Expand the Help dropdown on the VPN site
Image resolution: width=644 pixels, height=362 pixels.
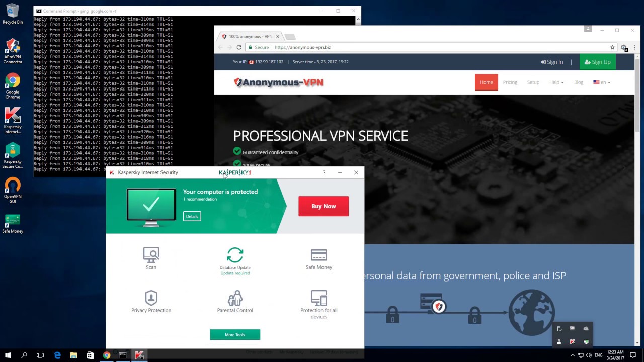(556, 82)
